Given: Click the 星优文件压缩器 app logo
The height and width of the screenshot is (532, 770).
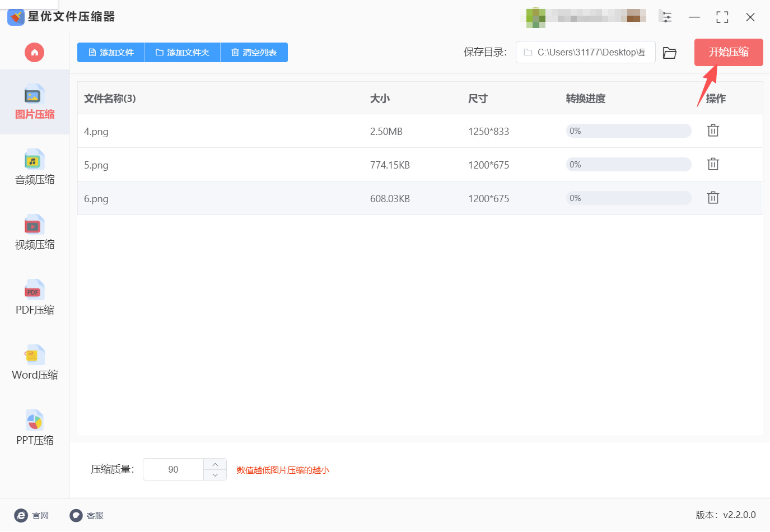Looking at the screenshot, I should pyautogui.click(x=16, y=17).
